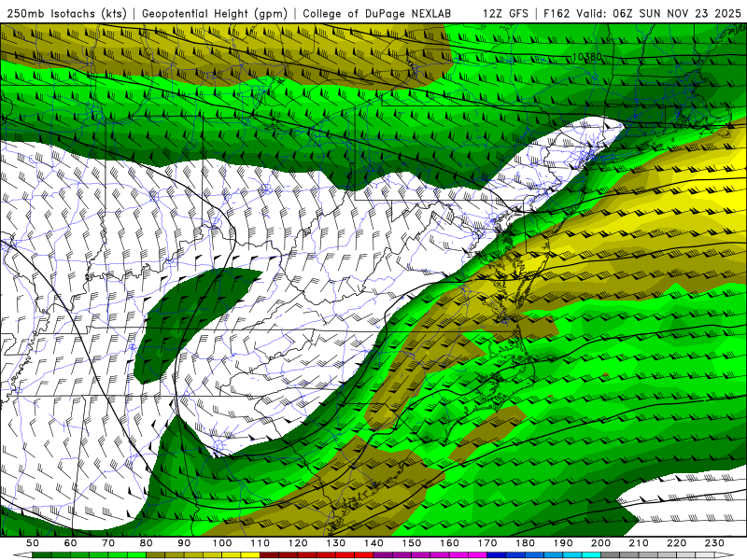Click the '200' value on the colorbar scale

coord(600,543)
